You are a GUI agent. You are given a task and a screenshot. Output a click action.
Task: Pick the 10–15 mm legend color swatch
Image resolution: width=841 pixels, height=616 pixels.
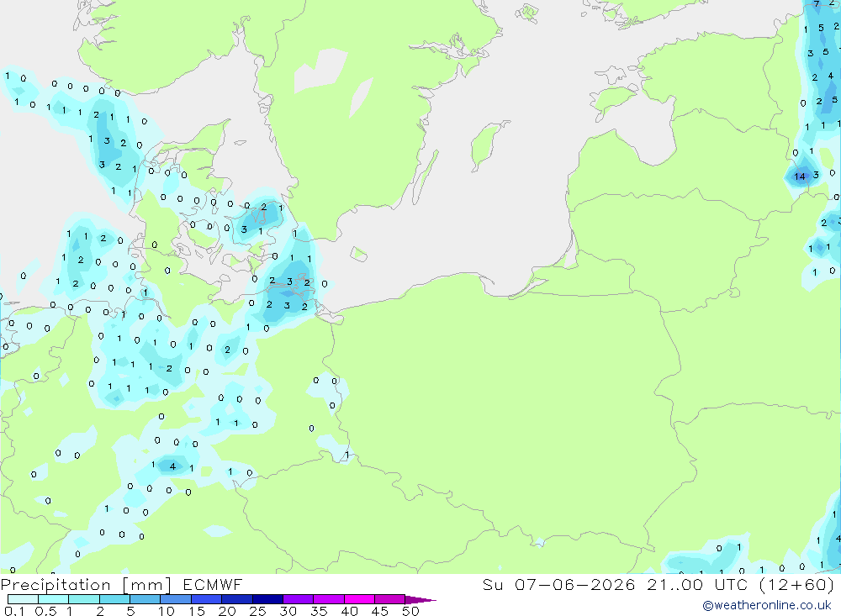pos(176,599)
